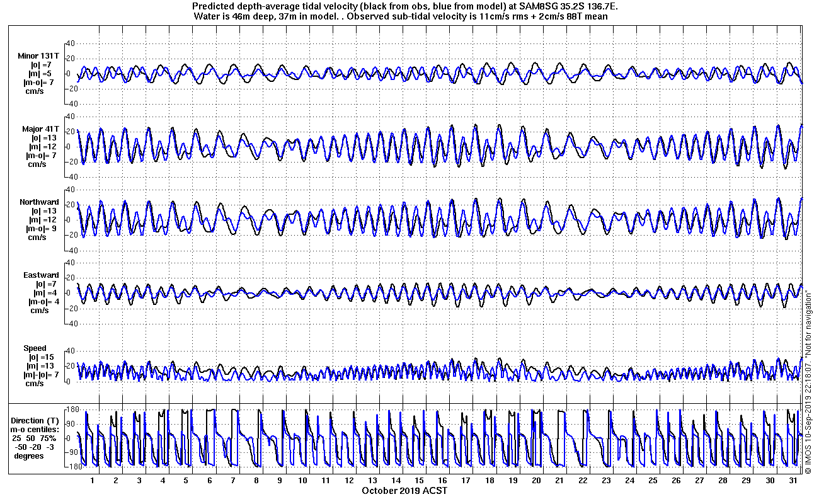Image resolution: width=819 pixels, height=504 pixels.
Task: Click the 'degrees' unit label
Action: tap(29, 456)
